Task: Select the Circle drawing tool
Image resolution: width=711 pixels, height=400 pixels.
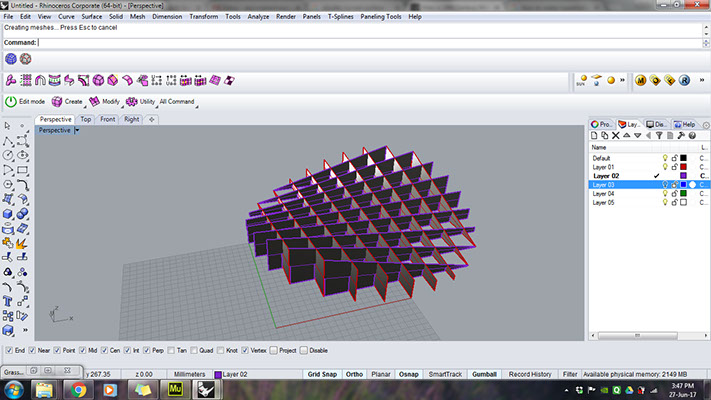Action: click(x=8, y=155)
